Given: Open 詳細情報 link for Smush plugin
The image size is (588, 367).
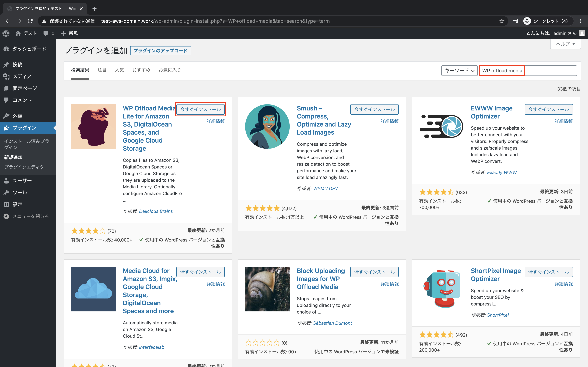Looking at the screenshot, I should click(390, 121).
